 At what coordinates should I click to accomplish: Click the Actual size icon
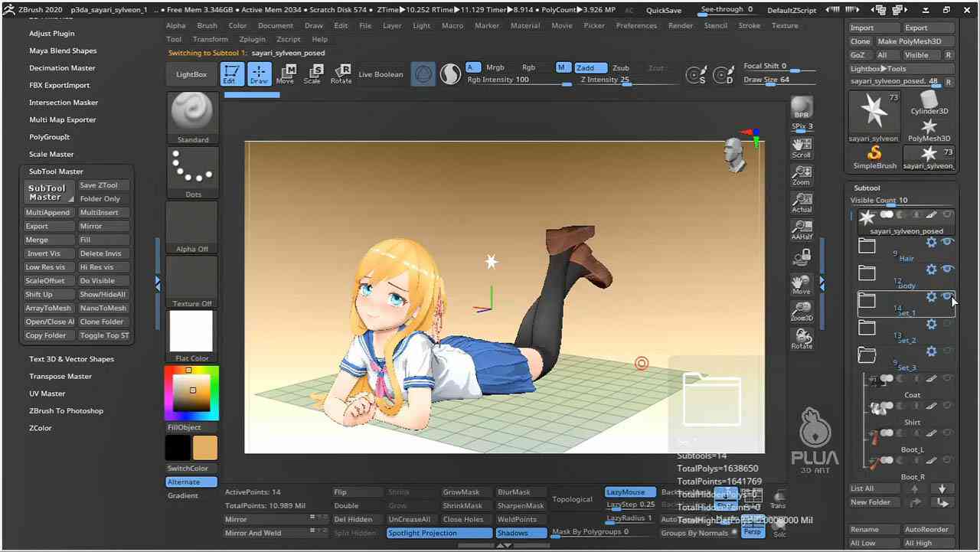(802, 203)
